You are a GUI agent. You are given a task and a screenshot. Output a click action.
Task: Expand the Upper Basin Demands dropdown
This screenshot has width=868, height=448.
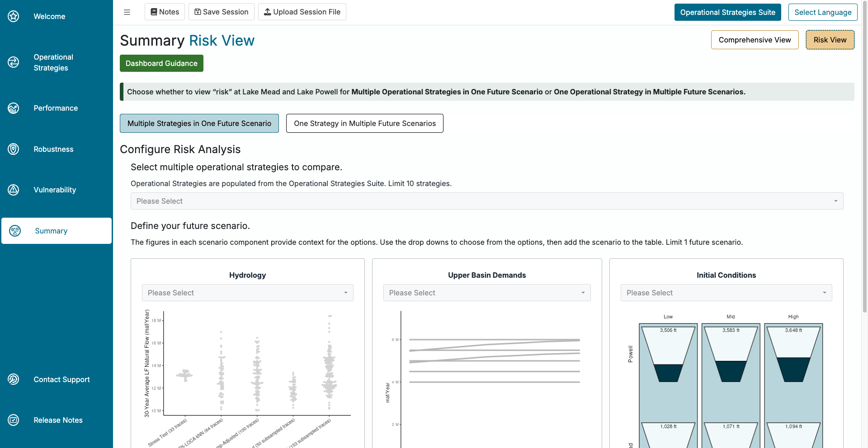click(x=487, y=293)
